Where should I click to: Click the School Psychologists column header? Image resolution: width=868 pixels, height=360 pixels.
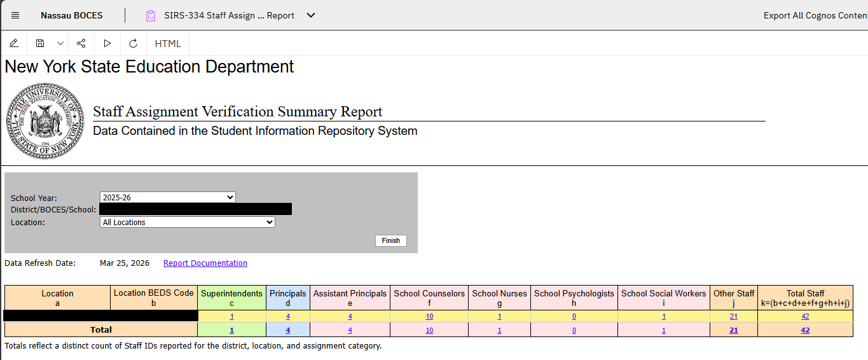(574, 298)
